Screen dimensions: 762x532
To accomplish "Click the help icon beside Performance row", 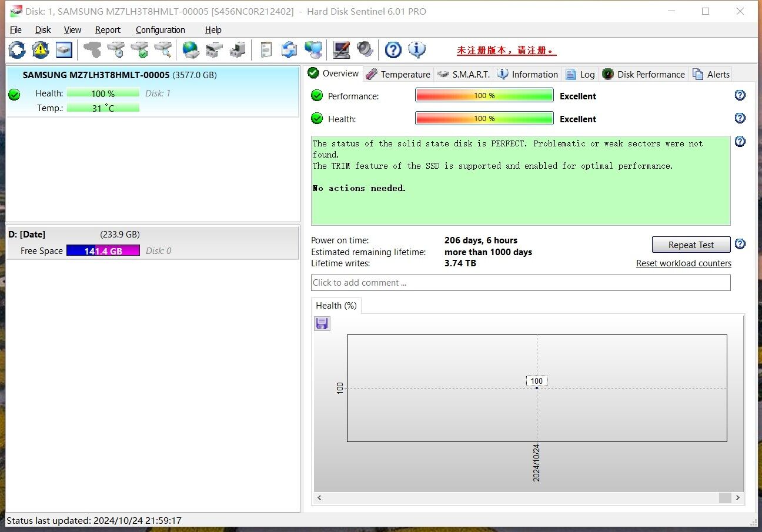I will point(740,95).
